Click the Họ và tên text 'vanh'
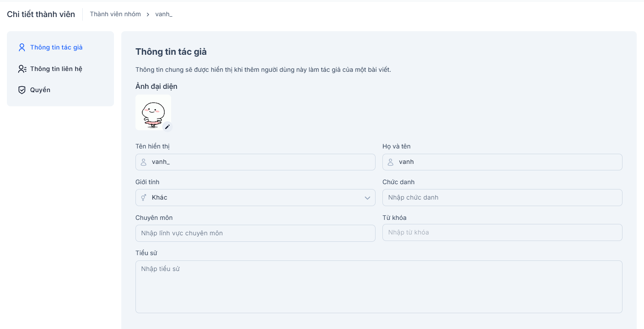 406,162
